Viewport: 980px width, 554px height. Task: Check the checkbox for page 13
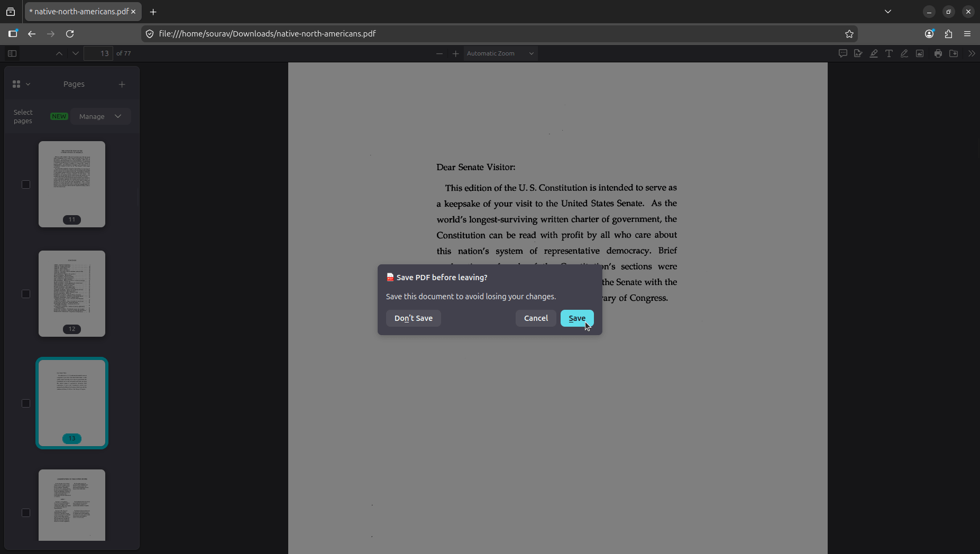click(26, 403)
